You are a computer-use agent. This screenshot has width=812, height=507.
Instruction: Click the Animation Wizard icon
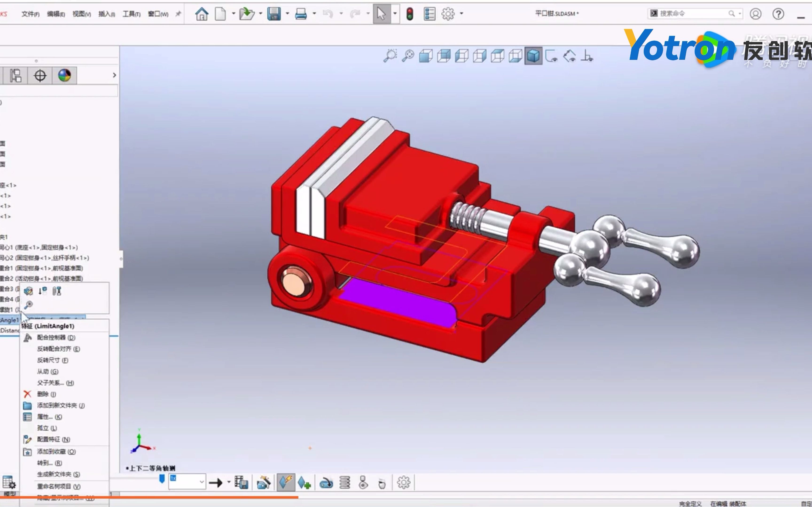(x=263, y=483)
